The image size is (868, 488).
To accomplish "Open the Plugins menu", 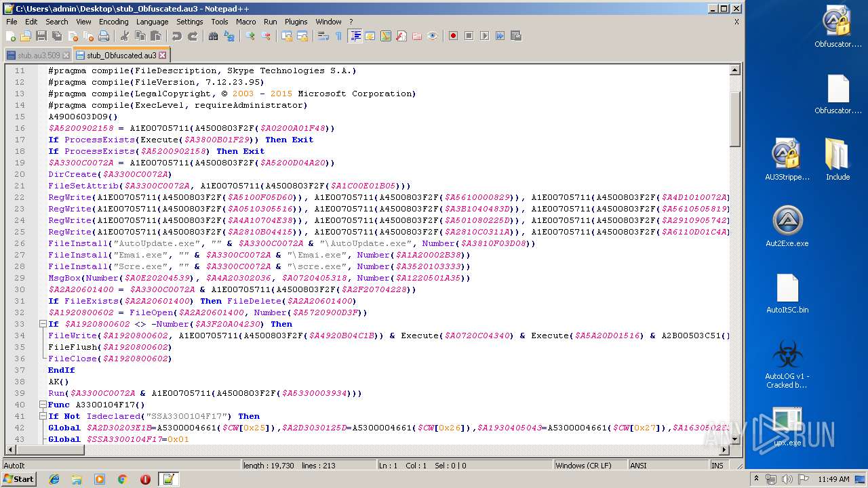I will 296,22.
